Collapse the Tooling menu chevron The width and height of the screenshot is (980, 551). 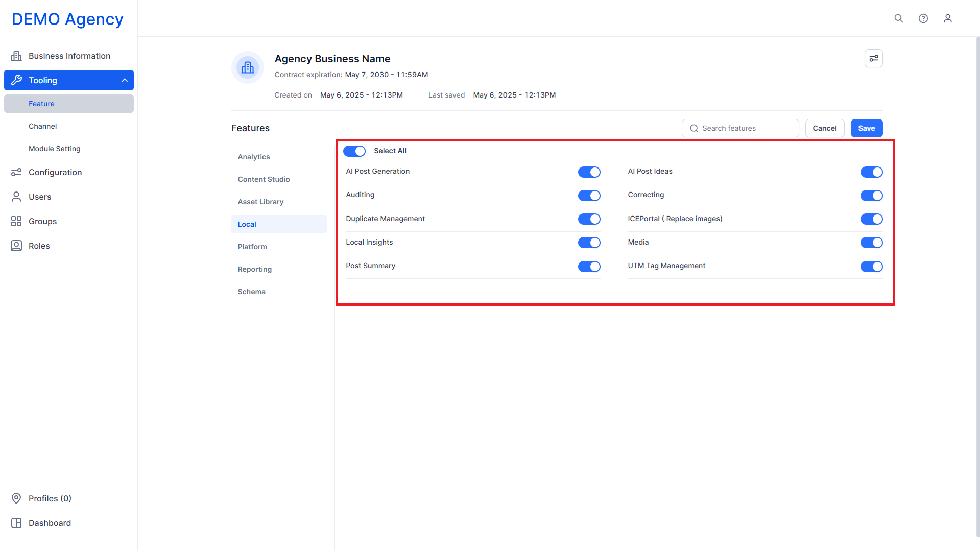click(124, 80)
